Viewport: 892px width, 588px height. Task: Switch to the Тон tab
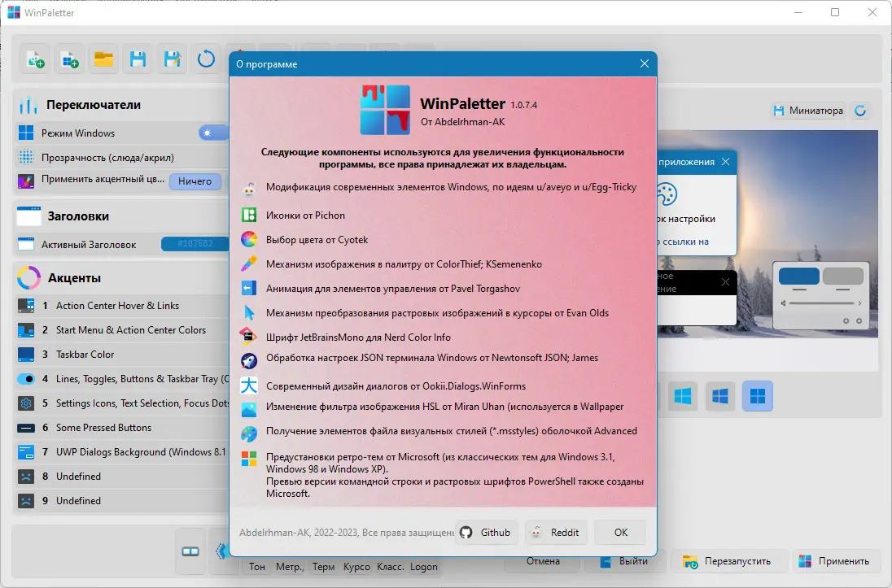(256, 566)
